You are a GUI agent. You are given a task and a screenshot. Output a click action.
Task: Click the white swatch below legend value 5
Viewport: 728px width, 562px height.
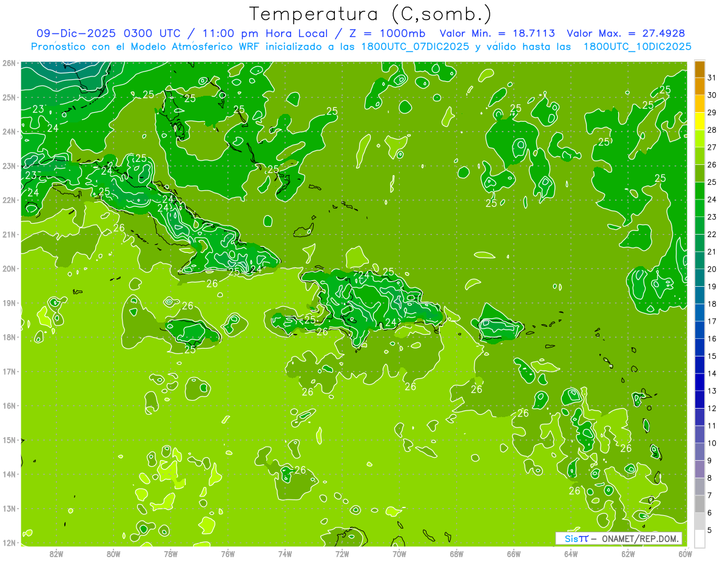(x=699, y=538)
